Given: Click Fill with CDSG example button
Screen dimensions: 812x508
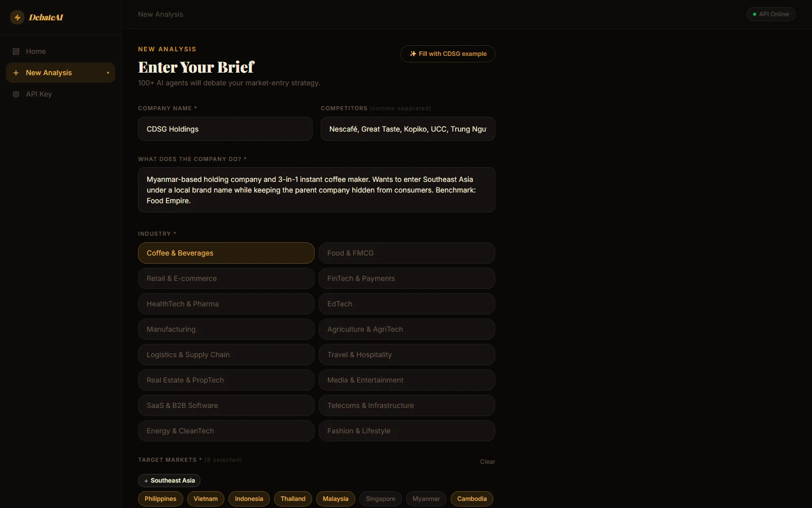Looking at the screenshot, I should pyautogui.click(x=448, y=54).
